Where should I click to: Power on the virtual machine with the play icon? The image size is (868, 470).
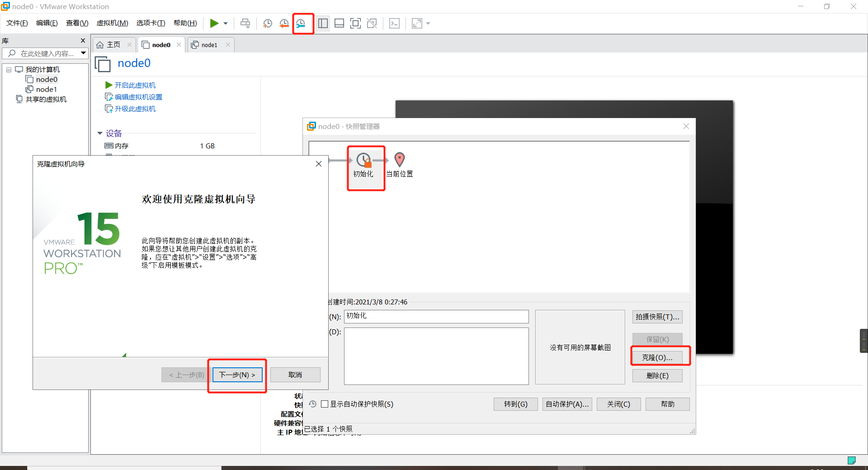pos(214,23)
